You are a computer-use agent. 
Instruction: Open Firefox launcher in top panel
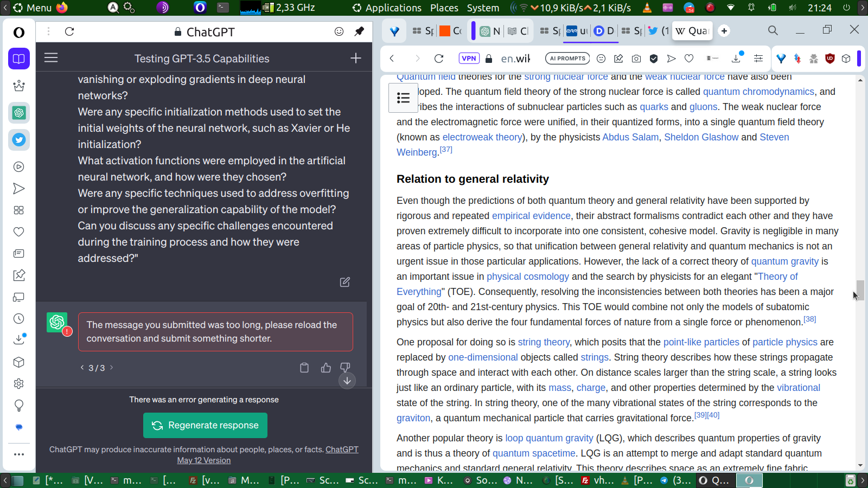click(x=62, y=8)
